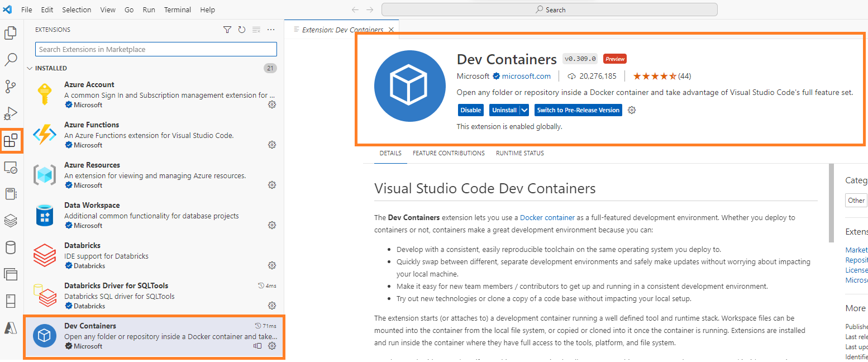Go back with the navigation arrow
868x362 pixels.
(355, 9)
